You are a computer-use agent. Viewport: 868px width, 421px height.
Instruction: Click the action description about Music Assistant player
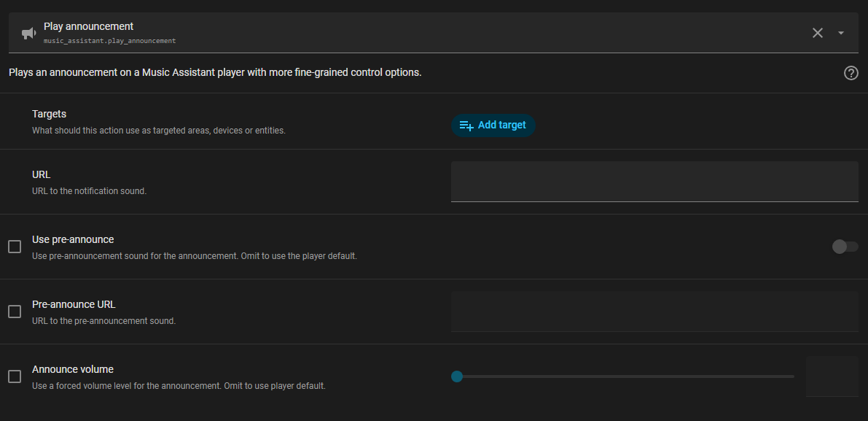[x=215, y=73]
